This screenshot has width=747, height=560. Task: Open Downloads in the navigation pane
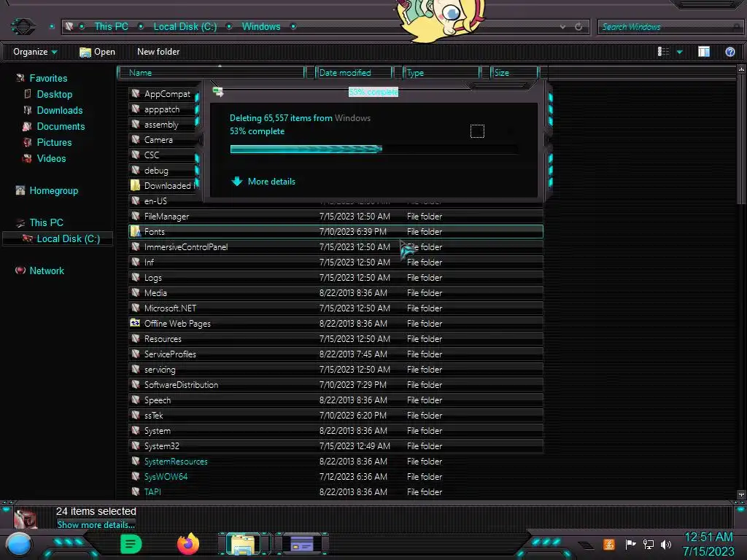(60, 111)
